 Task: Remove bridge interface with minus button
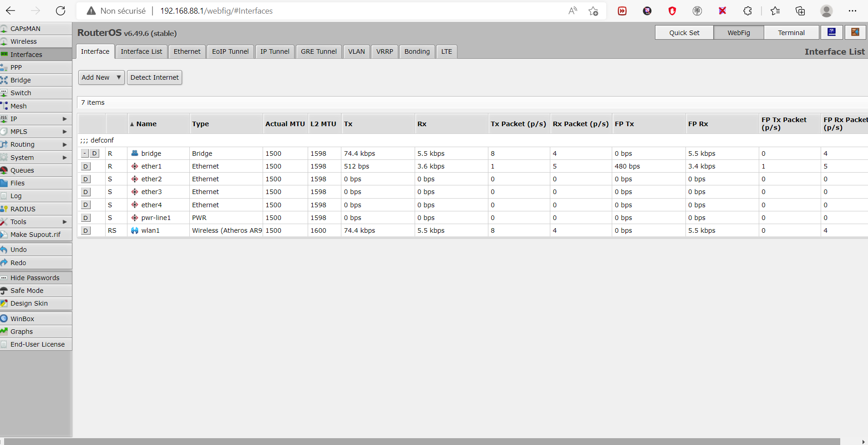[x=85, y=153]
